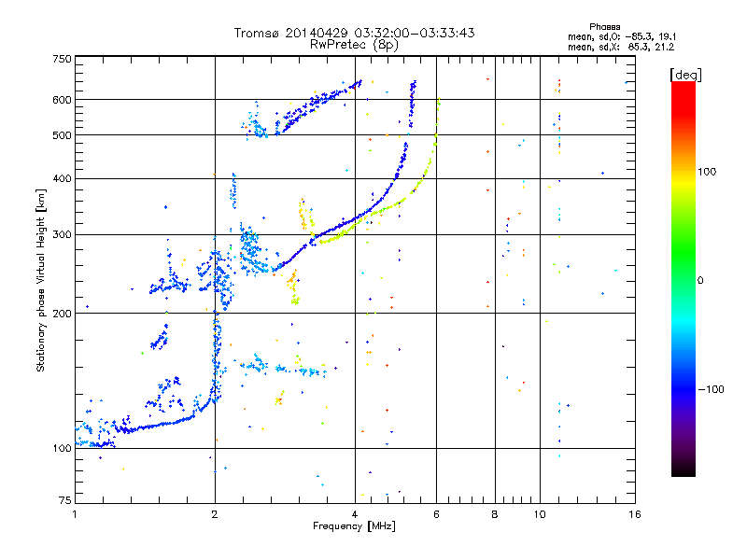Click the '[deg]' colorbar unit label
Screen dimensions: 747x560
[685, 75]
